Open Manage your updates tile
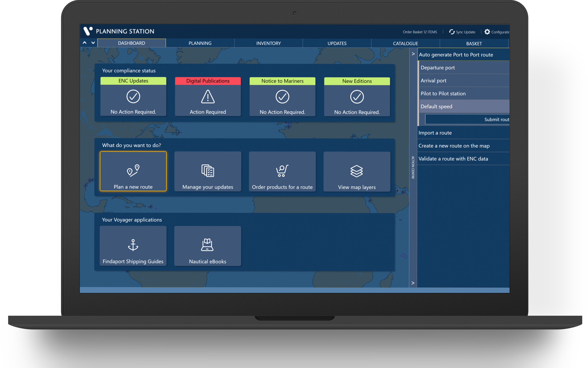This screenshot has height=368, width=588. click(x=208, y=171)
